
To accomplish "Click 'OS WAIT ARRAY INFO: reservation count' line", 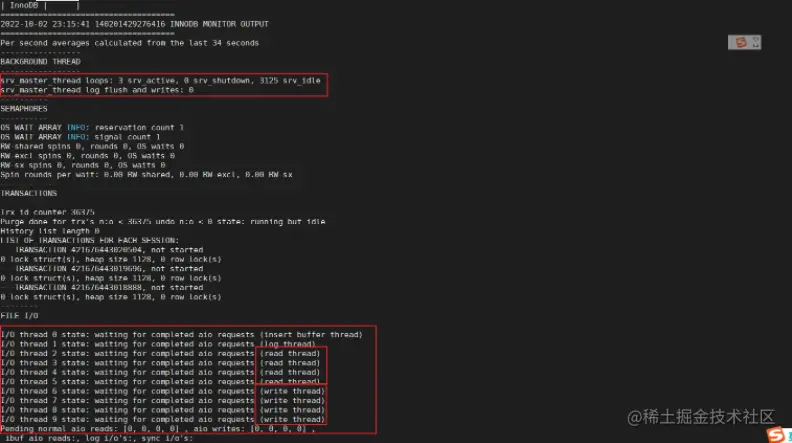I will [x=92, y=128].
